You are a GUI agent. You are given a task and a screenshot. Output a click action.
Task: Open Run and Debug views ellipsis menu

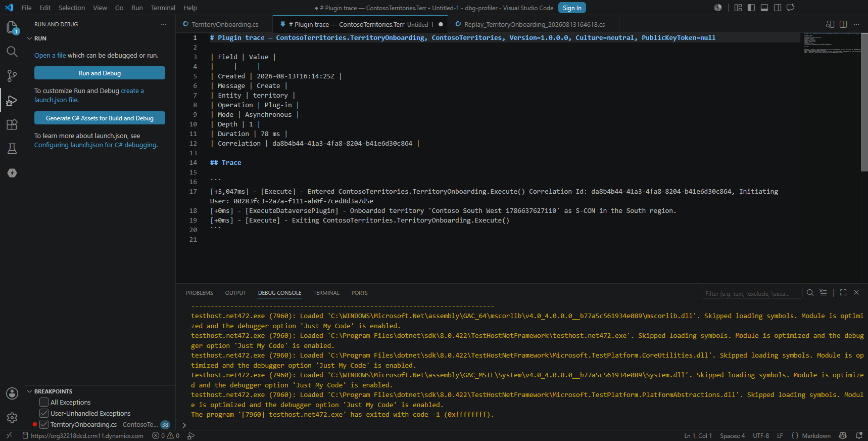coord(164,24)
